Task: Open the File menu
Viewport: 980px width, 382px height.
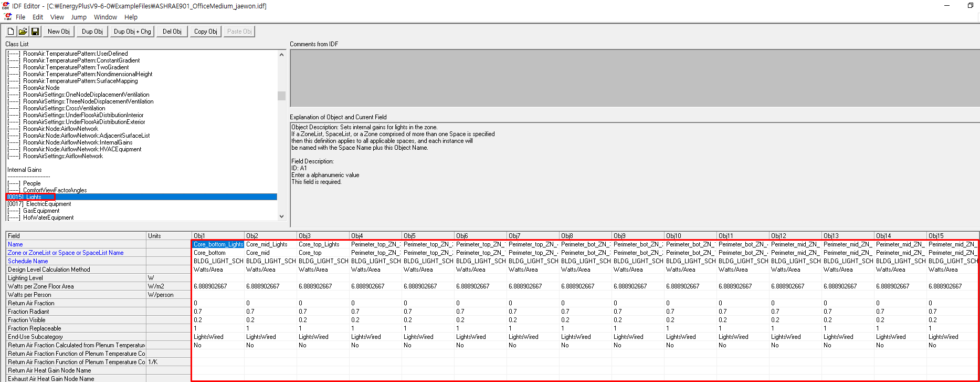Action: point(20,17)
